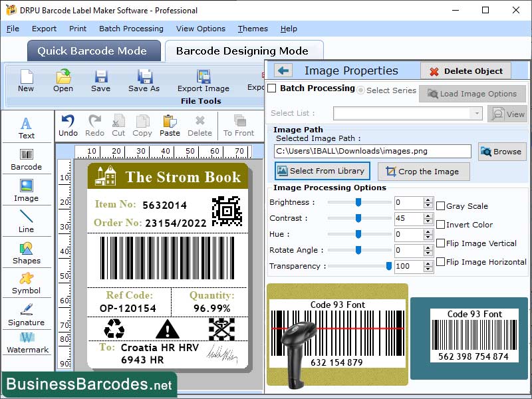The image size is (532, 399).
Task: Select the Watermark tool
Action: (27, 342)
